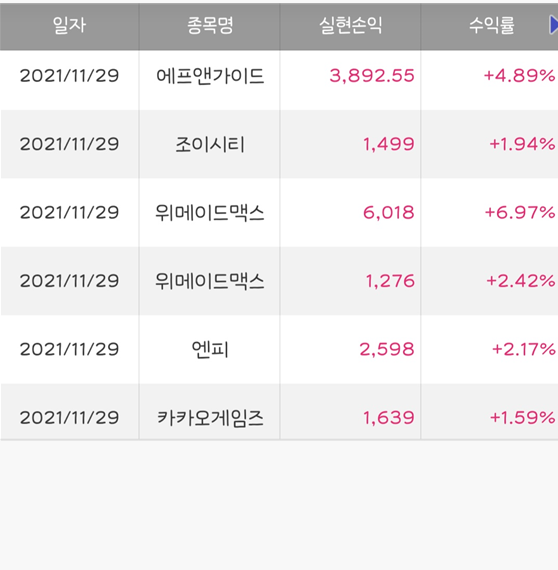Click the +2.42% return rate value

[521, 281]
